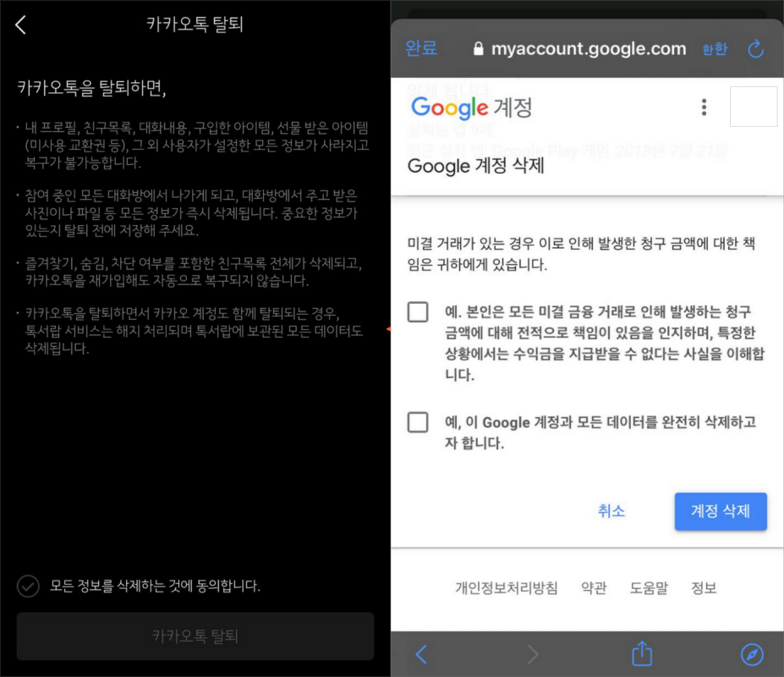Tap the 한한 reader text option
This screenshot has width=784, height=677.
click(715, 49)
